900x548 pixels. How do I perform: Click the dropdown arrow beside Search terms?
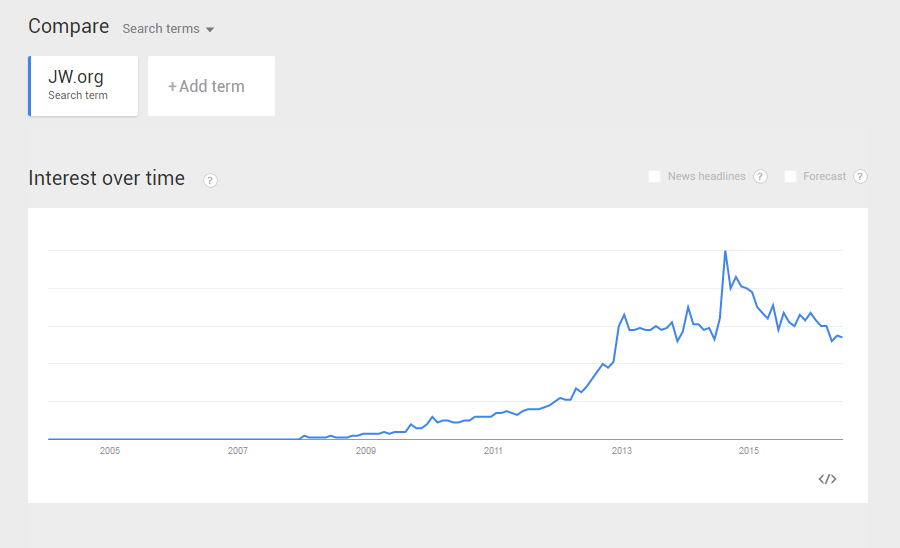(210, 30)
